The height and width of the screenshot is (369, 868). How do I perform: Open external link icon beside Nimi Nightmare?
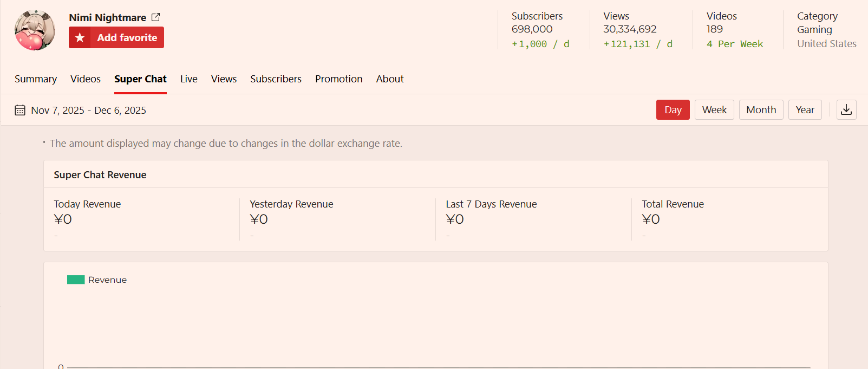(x=155, y=17)
